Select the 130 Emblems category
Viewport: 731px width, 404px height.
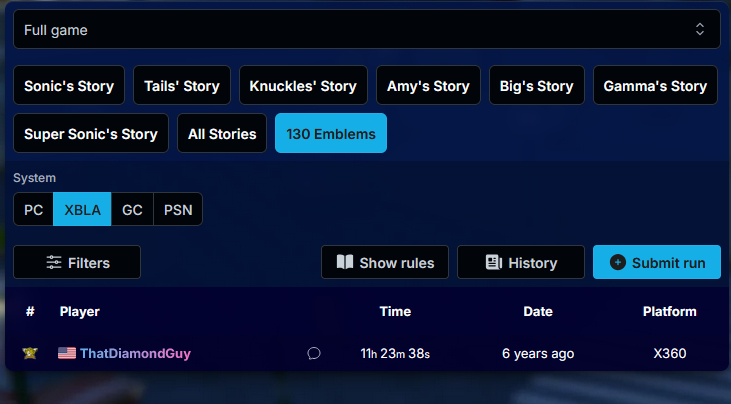[331, 134]
